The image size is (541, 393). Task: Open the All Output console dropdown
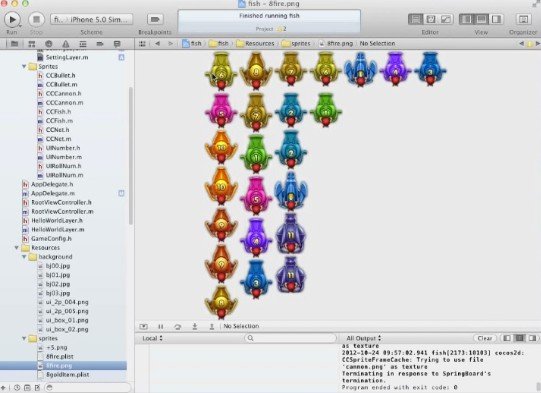click(364, 338)
